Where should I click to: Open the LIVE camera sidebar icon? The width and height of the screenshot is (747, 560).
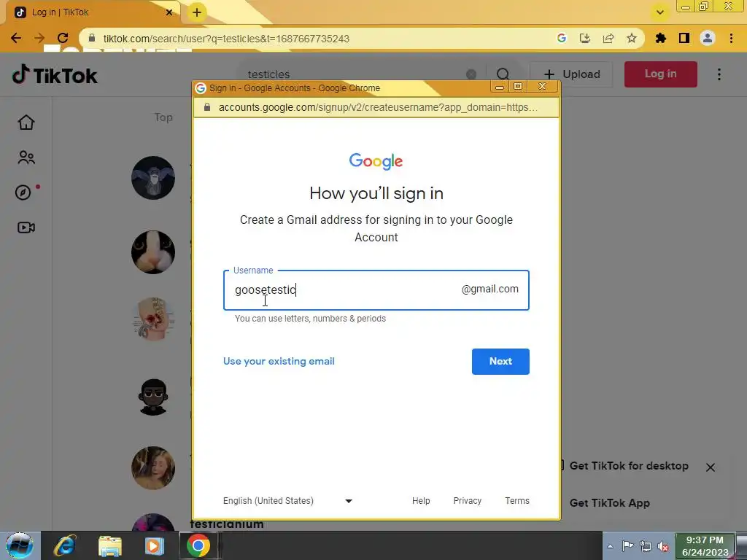click(26, 227)
